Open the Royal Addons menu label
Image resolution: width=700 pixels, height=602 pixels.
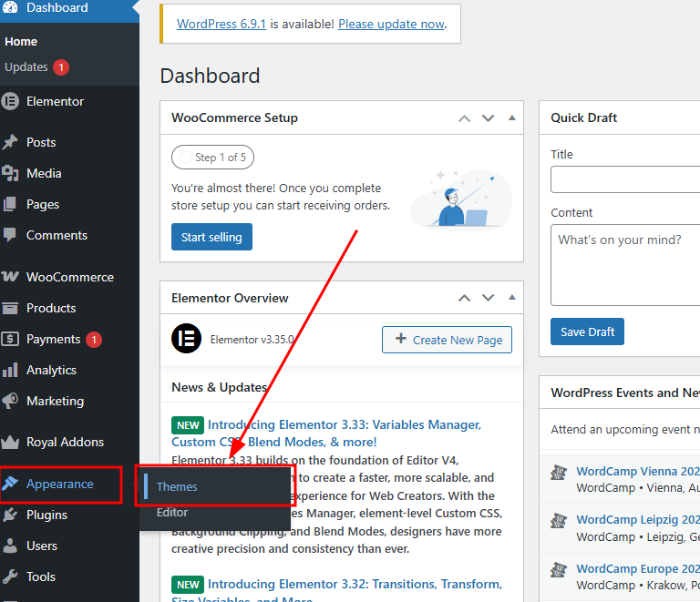[x=66, y=442]
